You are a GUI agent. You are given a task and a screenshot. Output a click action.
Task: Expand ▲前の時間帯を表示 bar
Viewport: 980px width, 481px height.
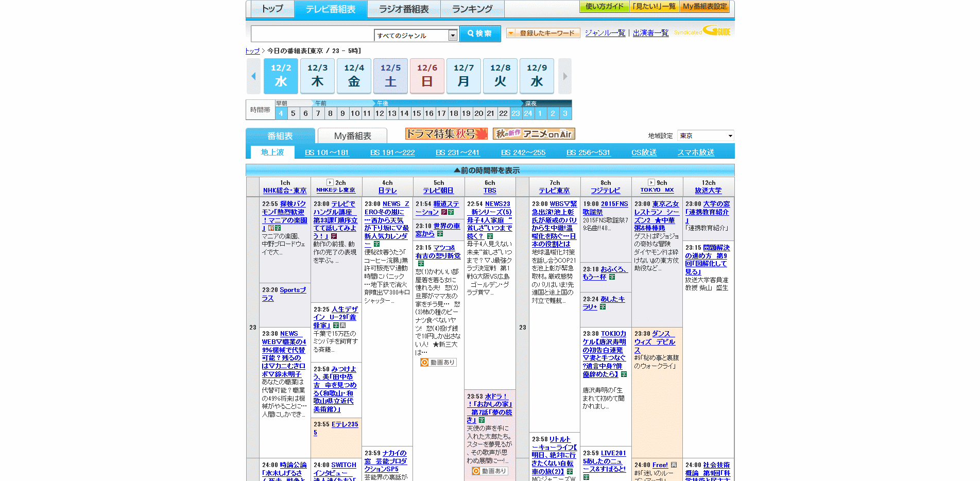490,170
